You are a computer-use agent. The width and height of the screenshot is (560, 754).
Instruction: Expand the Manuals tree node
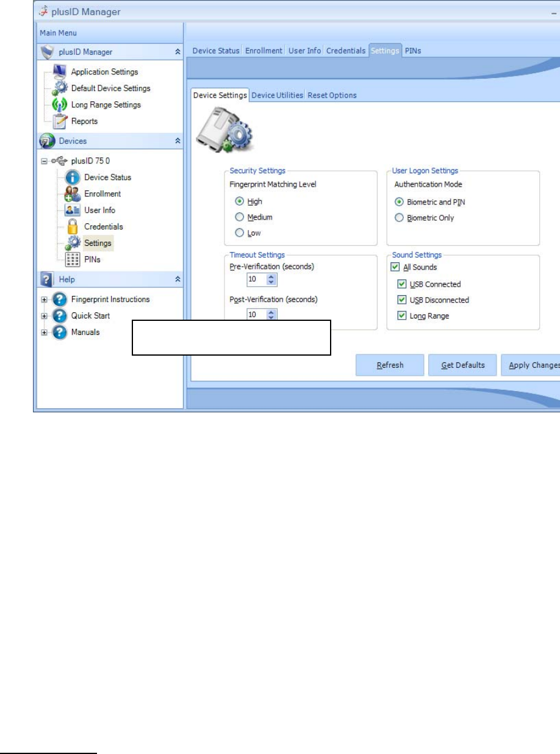click(x=45, y=332)
